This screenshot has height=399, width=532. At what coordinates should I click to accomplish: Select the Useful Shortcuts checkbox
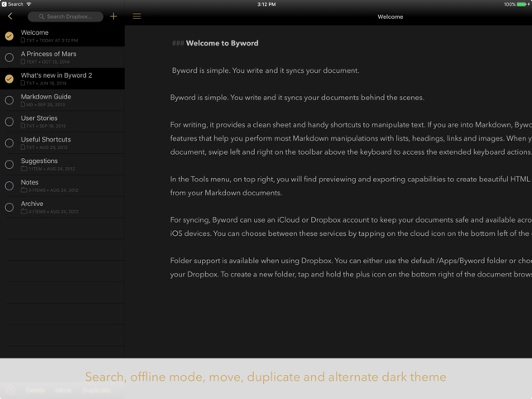tap(9, 143)
